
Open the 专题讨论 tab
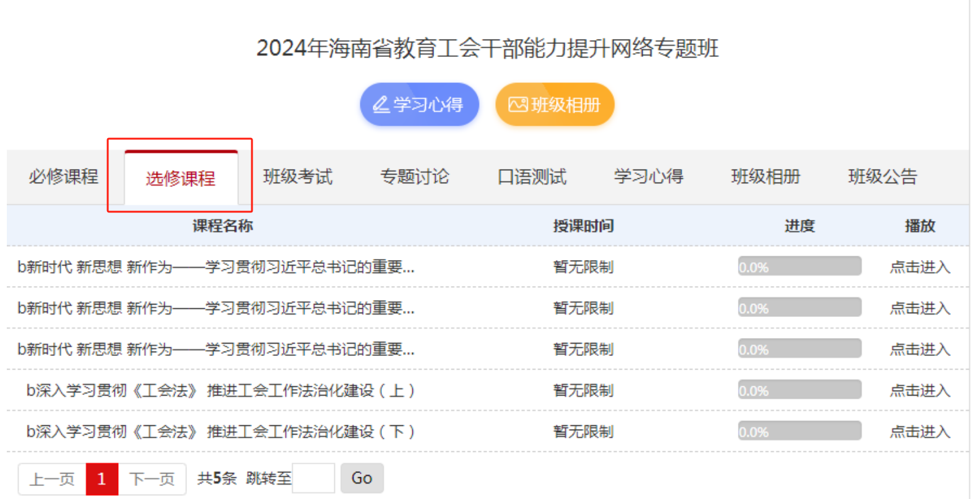[x=414, y=177]
